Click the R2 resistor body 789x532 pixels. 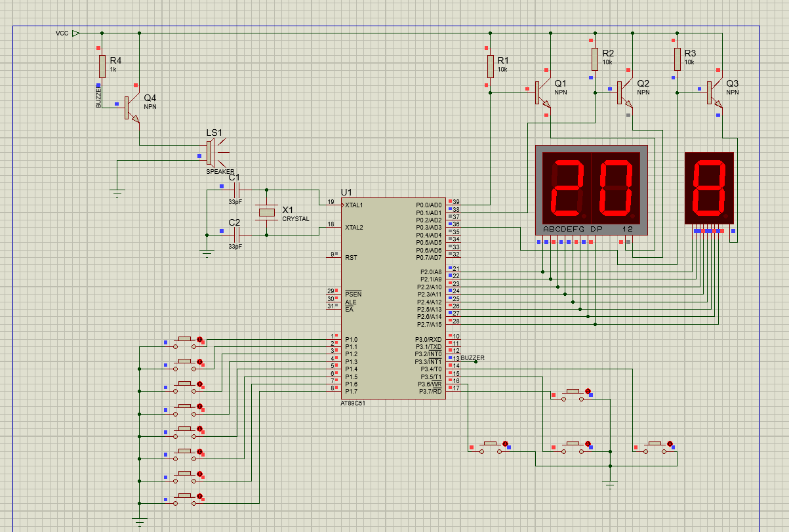tap(594, 59)
